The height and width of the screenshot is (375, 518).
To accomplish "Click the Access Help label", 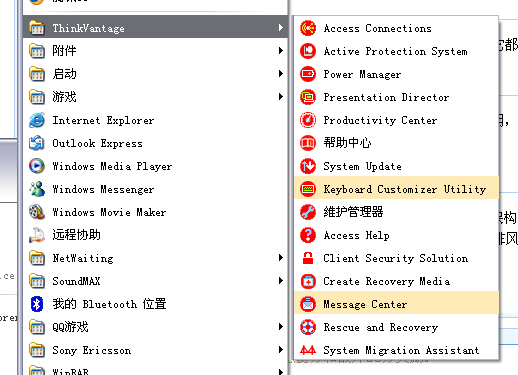I will click(x=356, y=235).
